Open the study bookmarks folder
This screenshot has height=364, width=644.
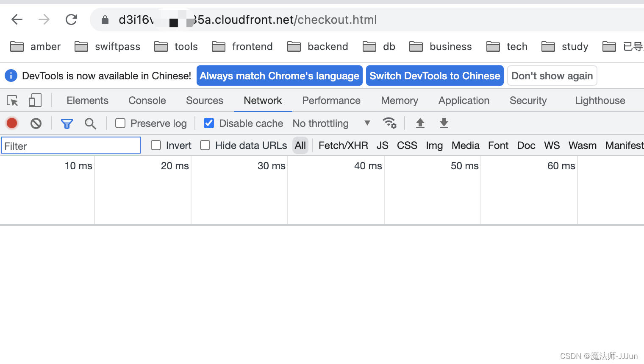565,47
